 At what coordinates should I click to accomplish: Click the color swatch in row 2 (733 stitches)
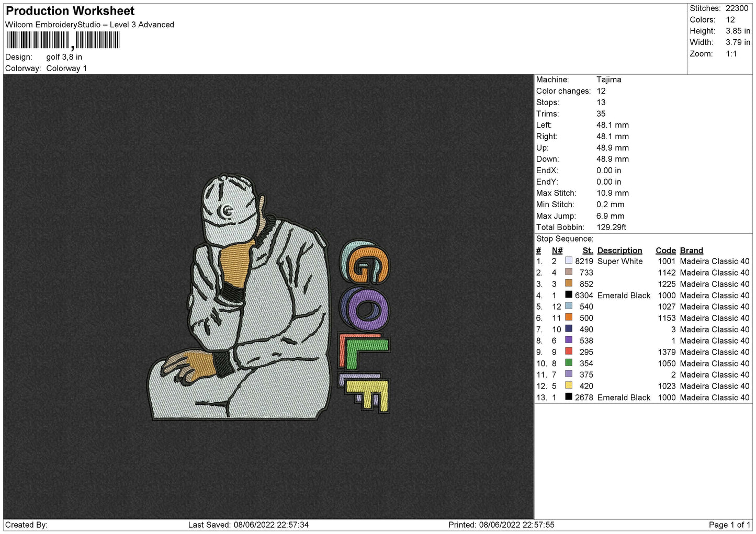[569, 272]
